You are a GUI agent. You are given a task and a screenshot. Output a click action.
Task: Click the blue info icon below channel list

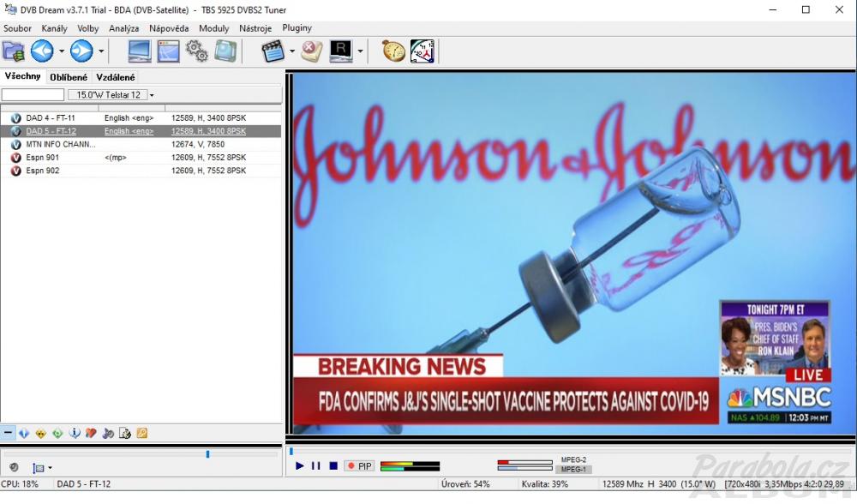tap(75, 434)
